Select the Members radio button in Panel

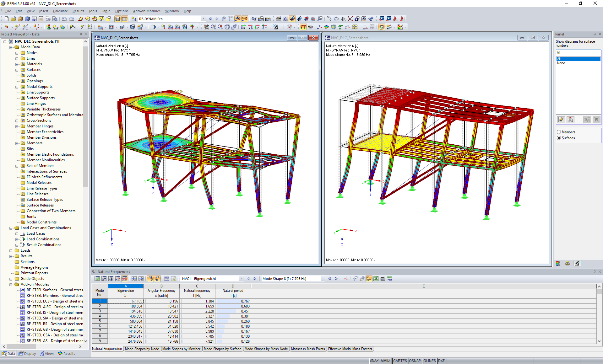(x=559, y=132)
